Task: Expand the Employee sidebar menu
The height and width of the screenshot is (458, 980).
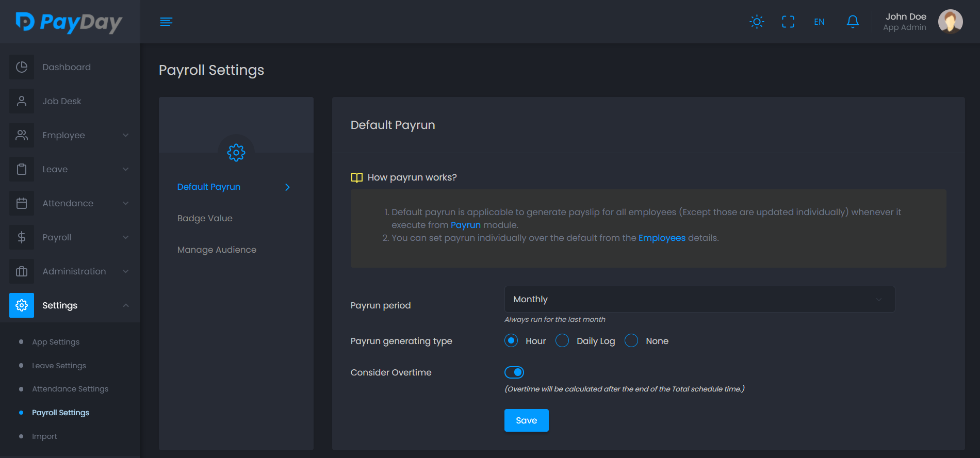Action: (x=70, y=135)
